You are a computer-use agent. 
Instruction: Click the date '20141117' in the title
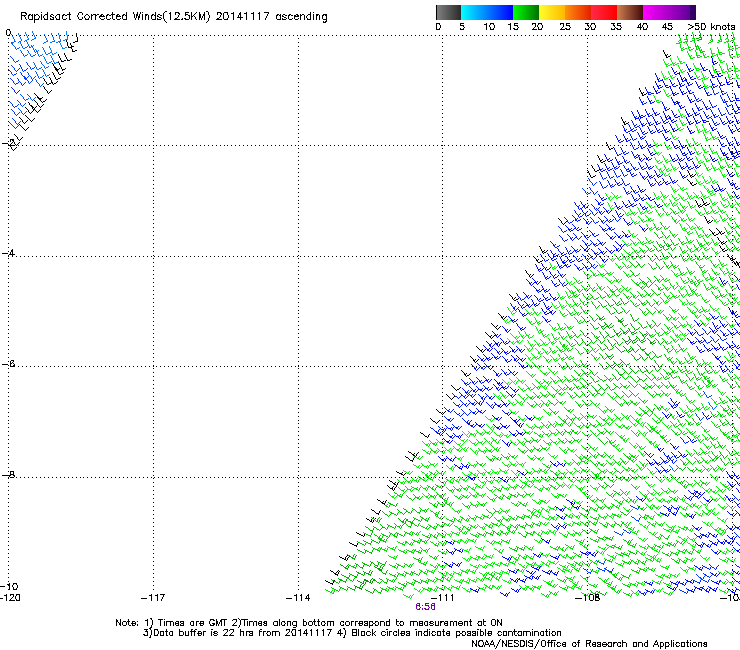pyautogui.click(x=243, y=17)
